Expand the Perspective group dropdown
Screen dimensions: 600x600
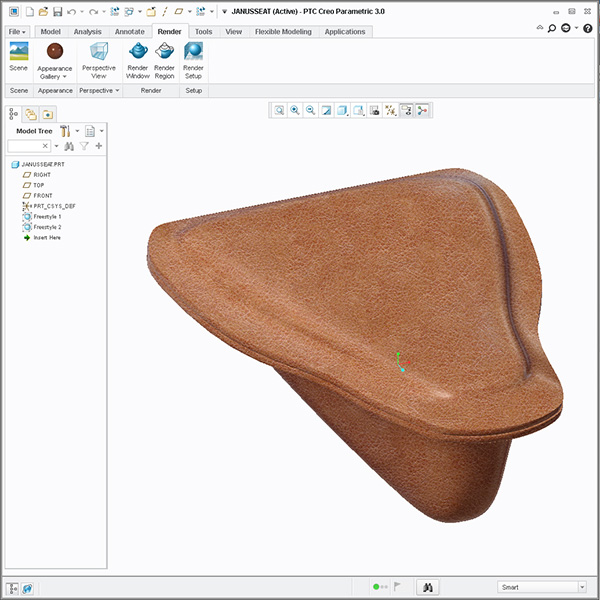click(x=99, y=91)
